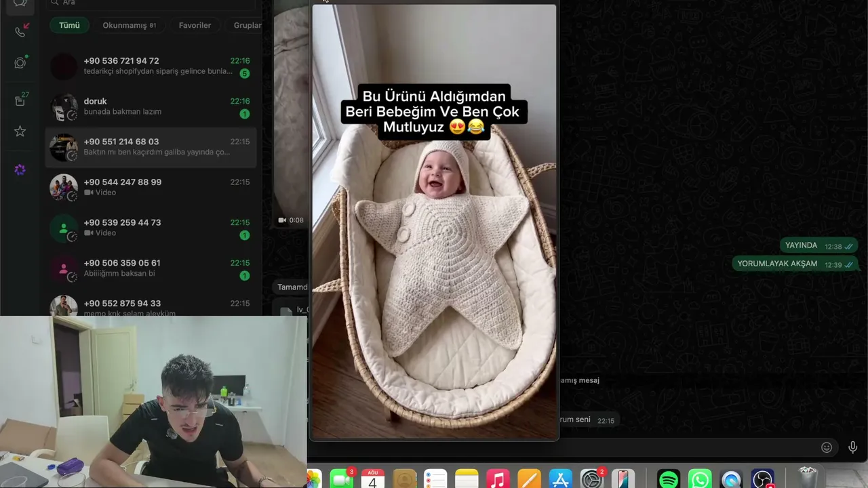Click preview 'Baktın mı ben kaçırdım galiba'
The width and height of the screenshot is (868, 488).
tap(157, 152)
